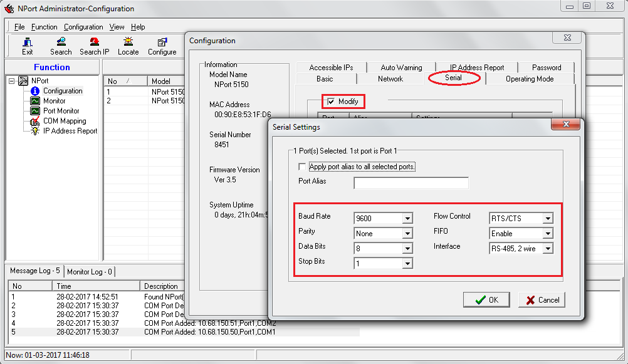Image resolution: width=628 pixels, height=364 pixels.
Task: Open the Data Bits dropdown
Action: pos(407,249)
